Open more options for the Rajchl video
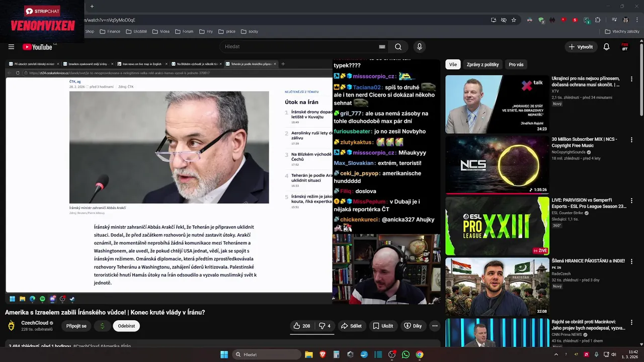 631,322
